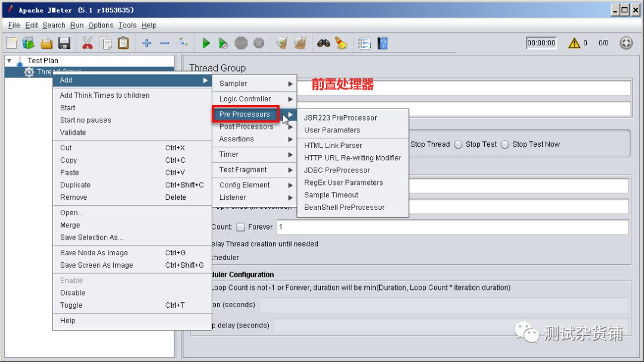Click the Open file folder icon
Image resolution: width=644 pixels, height=362 pixels.
(47, 43)
